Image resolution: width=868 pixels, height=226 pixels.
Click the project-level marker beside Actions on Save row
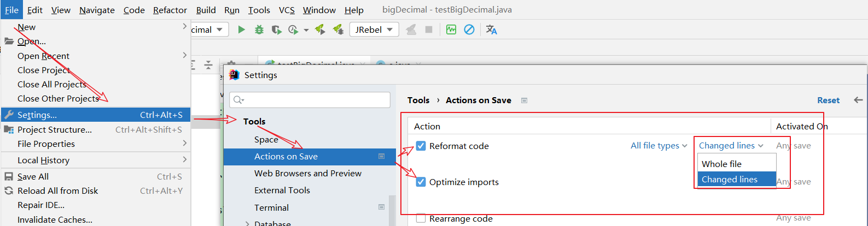[381, 156]
